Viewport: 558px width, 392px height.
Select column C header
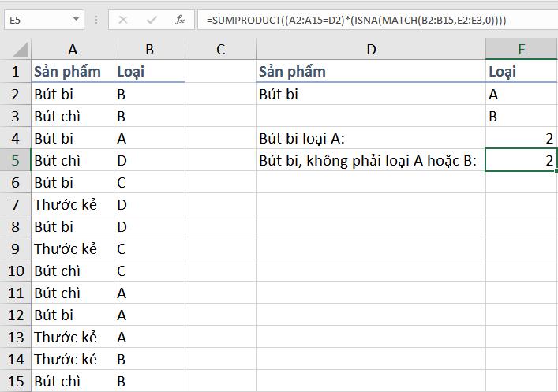click(220, 50)
